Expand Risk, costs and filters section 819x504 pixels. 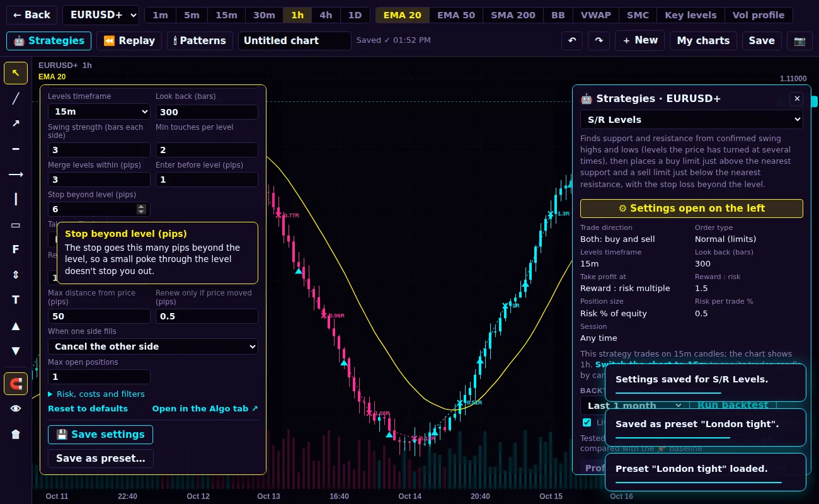click(x=96, y=394)
